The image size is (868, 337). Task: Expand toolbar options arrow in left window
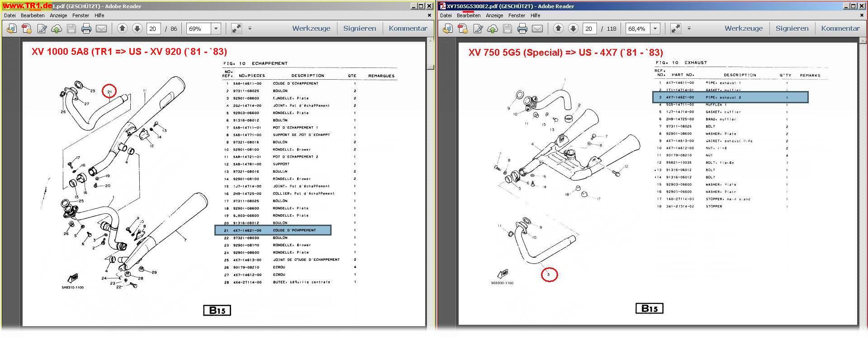(250, 29)
